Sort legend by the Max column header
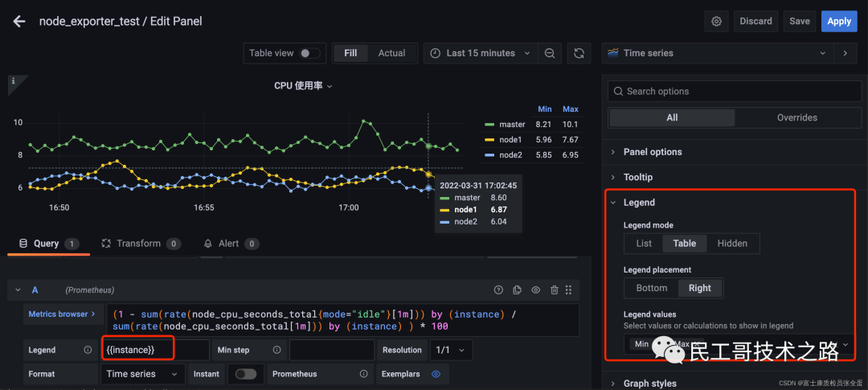Viewport: 868px width, 390px height. (570, 109)
